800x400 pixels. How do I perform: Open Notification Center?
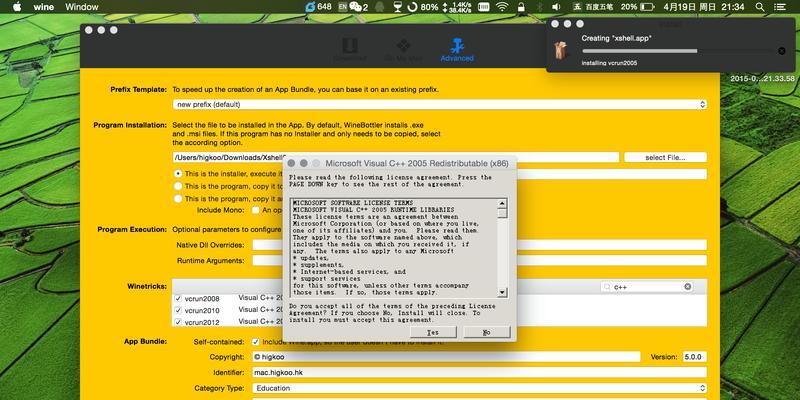[780, 7]
